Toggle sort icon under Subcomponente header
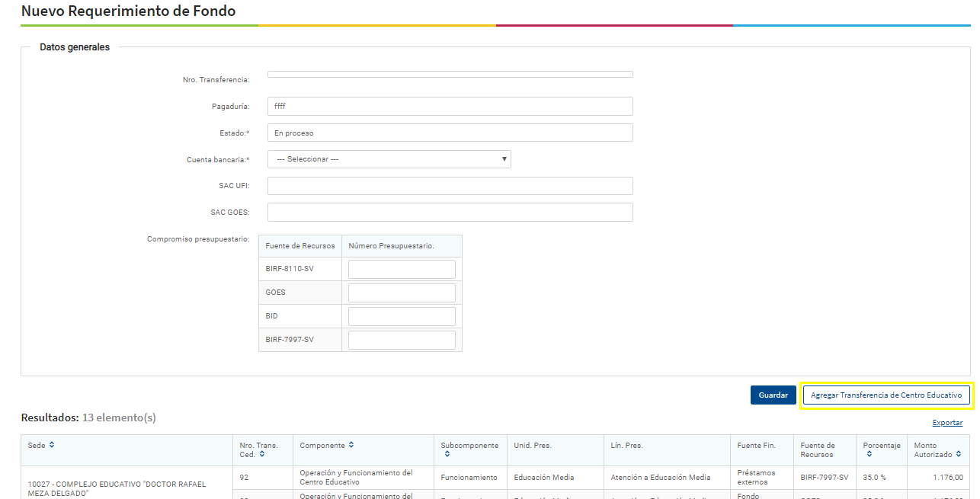980x499 pixels. [x=447, y=455]
